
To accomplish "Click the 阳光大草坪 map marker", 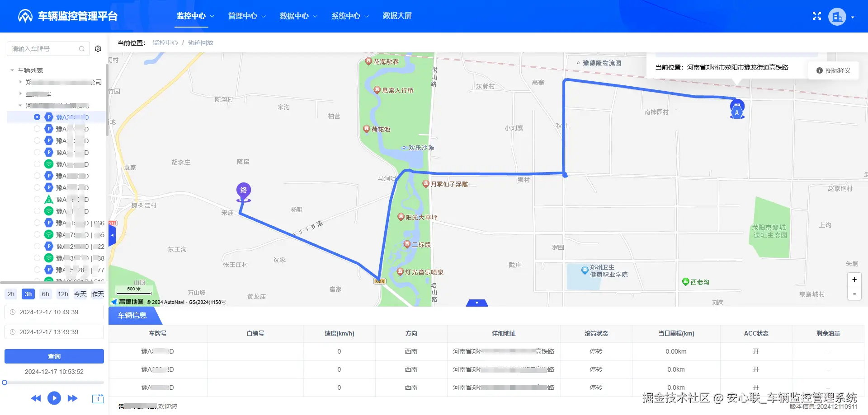I will [x=401, y=217].
